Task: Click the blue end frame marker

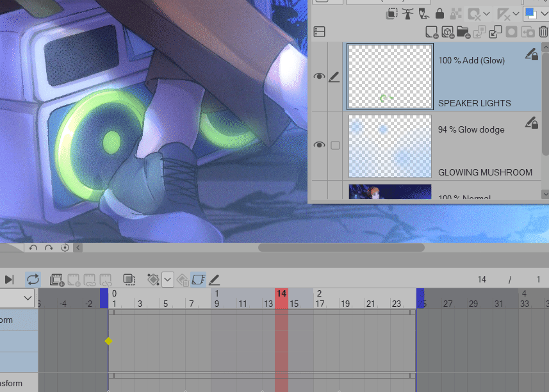Action: click(x=420, y=298)
